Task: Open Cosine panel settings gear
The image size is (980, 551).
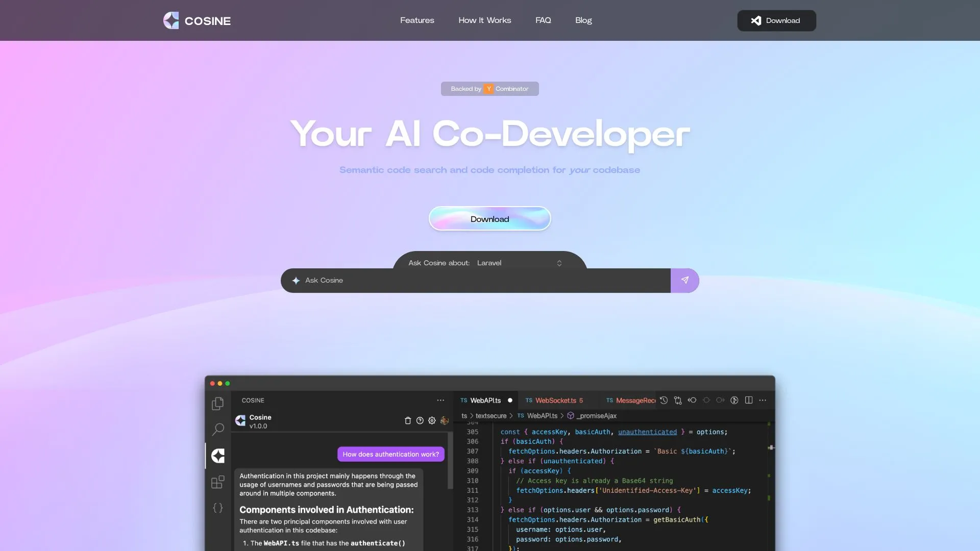Action: coord(432,420)
